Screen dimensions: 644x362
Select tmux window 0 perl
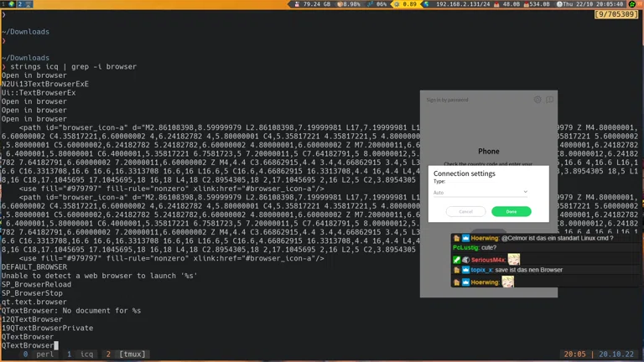point(37,354)
